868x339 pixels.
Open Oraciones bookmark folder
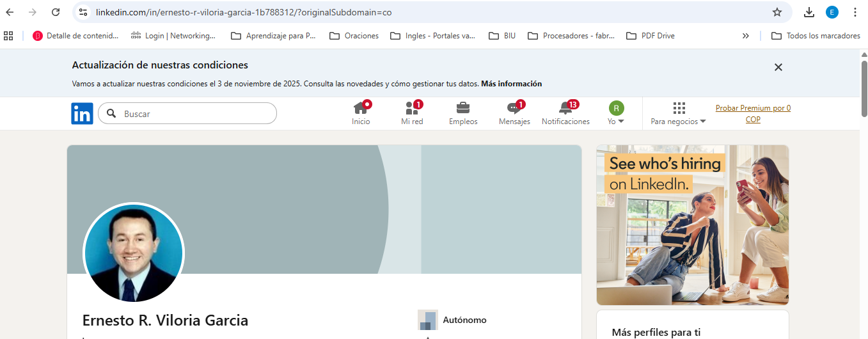[354, 36]
